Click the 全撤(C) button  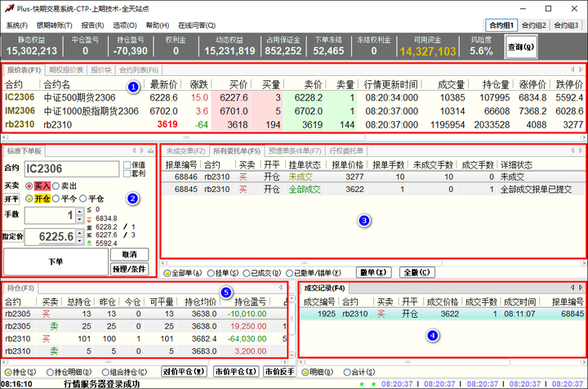point(417,273)
